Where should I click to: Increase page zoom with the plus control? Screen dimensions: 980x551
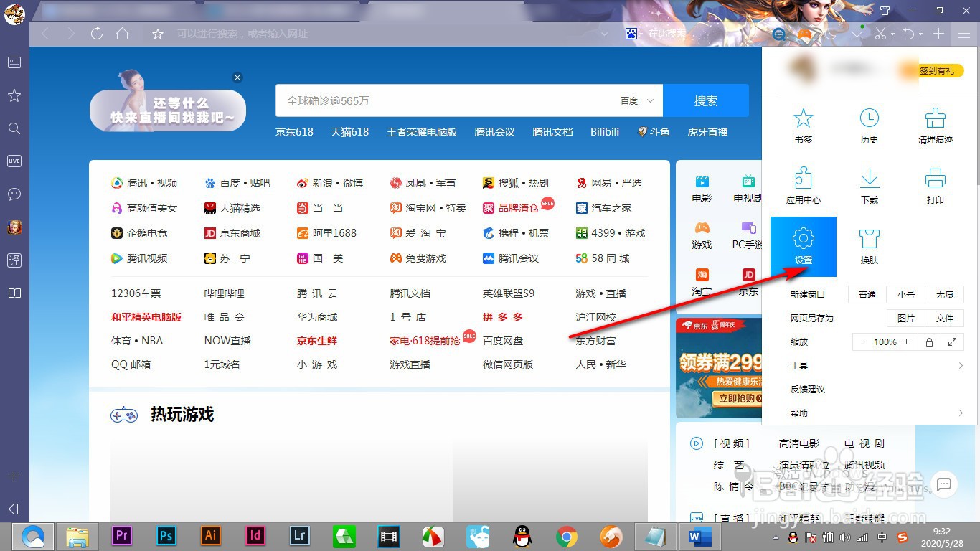pos(906,342)
